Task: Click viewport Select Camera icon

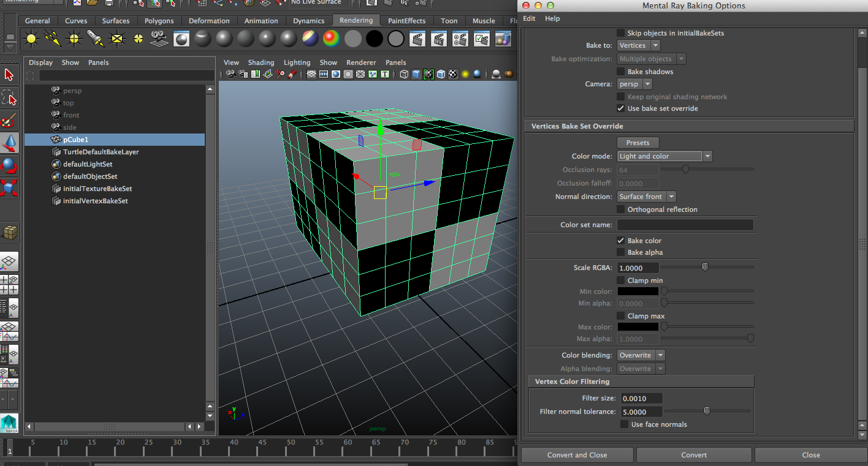Action: point(230,75)
